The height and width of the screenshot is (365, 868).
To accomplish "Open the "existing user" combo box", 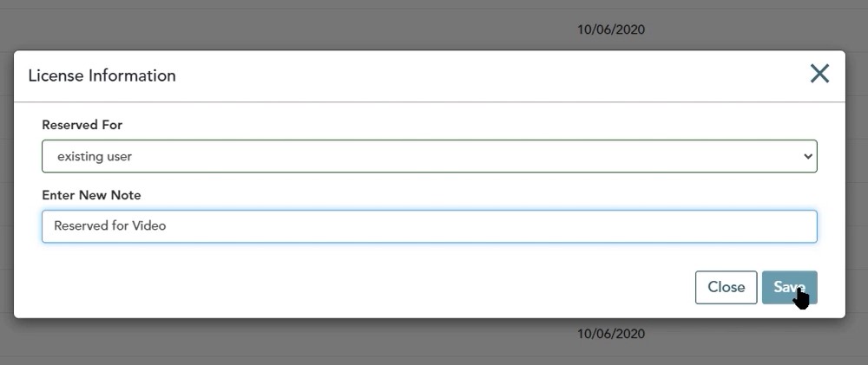I will 429,156.
